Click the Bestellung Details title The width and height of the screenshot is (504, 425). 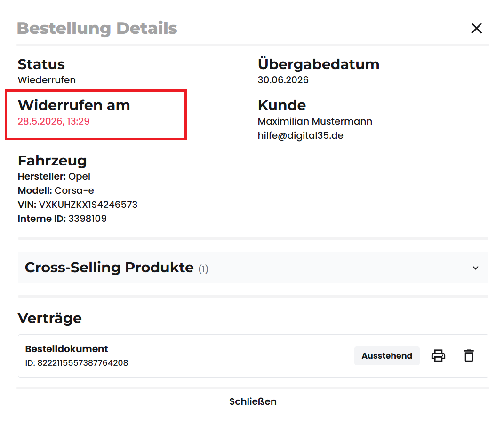(x=97, y=28)
